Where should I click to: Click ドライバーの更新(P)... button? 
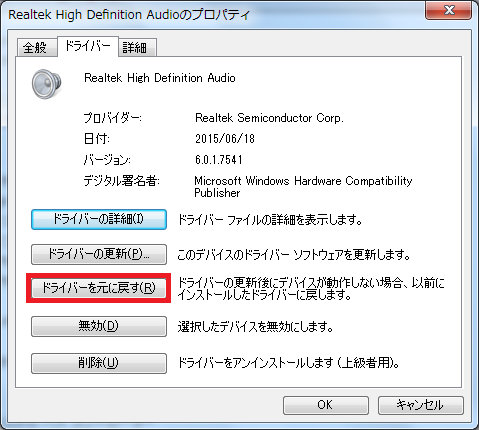pos(99,254)
